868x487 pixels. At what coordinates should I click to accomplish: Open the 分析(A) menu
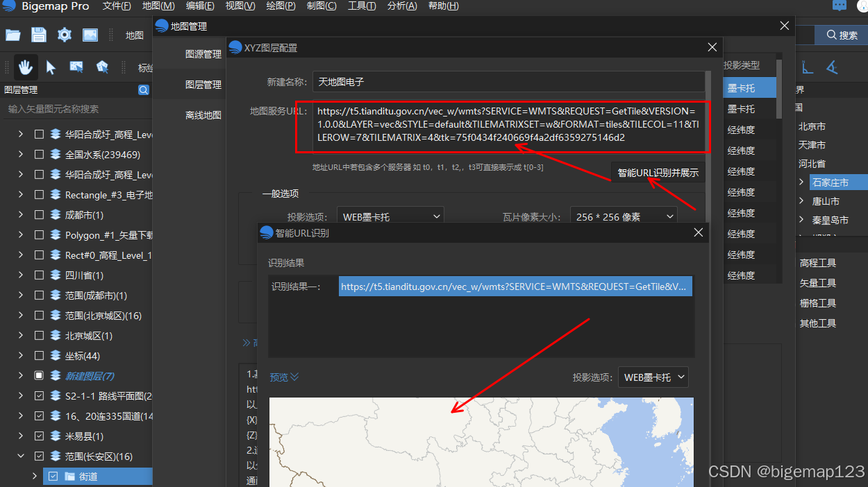click(x=402, y=6)
